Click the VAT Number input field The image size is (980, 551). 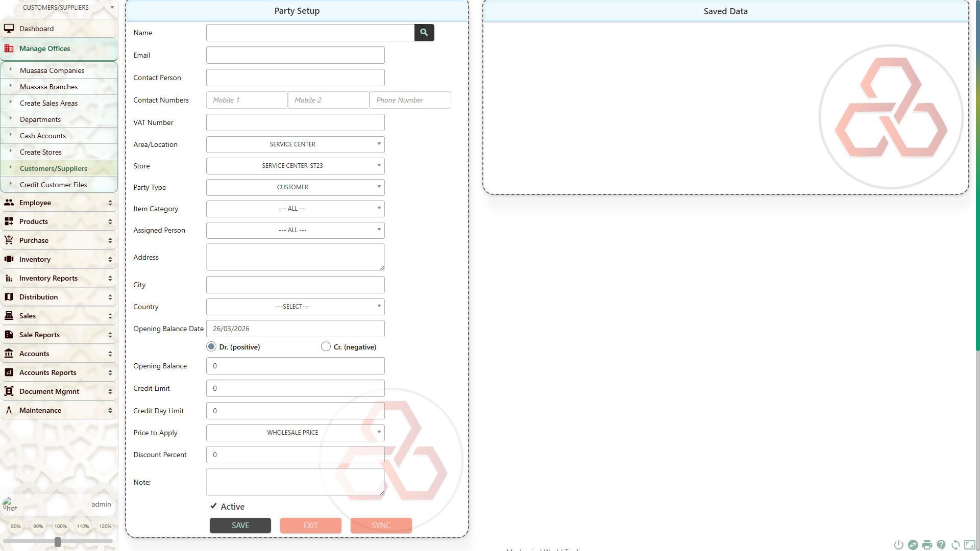point(295,122)
